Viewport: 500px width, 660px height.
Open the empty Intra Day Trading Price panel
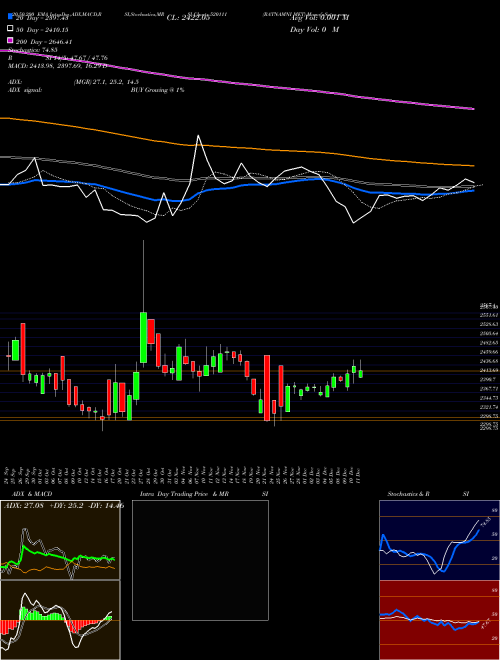(x=200, y=560)
